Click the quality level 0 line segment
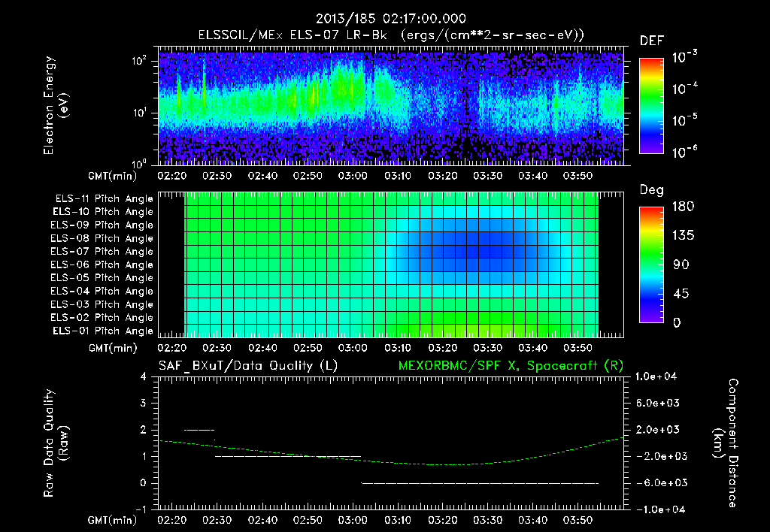 (x=480, y=483)
